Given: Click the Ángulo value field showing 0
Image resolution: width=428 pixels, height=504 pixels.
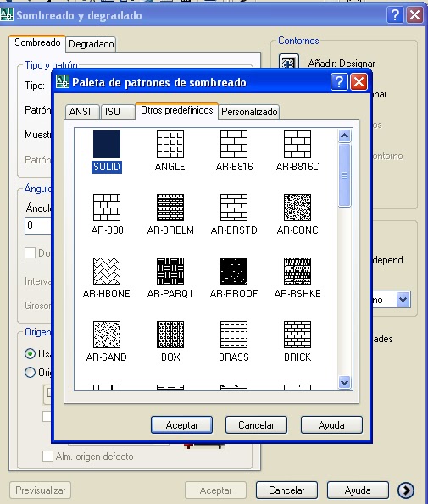Looking at the screenshot, I should (38, 225).
